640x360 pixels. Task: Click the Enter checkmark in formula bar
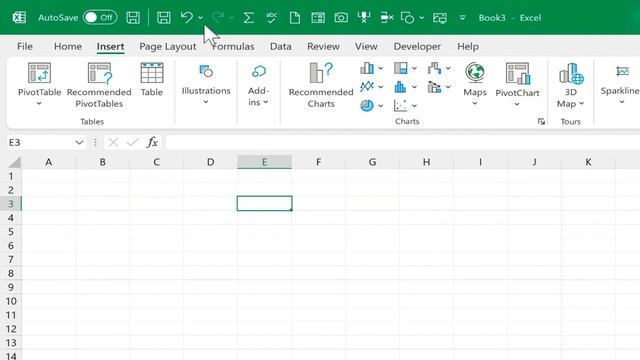coord(133,142)
